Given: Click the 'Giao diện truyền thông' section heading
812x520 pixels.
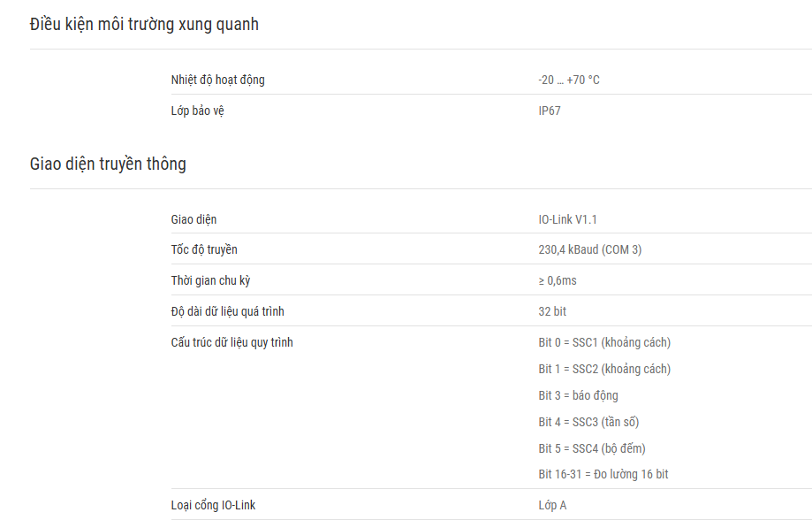Looking at the screenshot, I should [108, 164].
